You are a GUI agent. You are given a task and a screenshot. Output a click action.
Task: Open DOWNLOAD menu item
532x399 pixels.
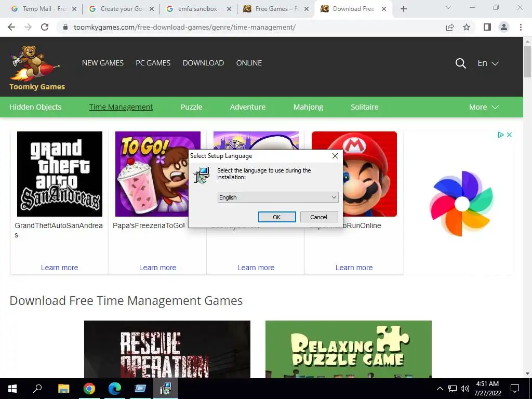[203, 63]
